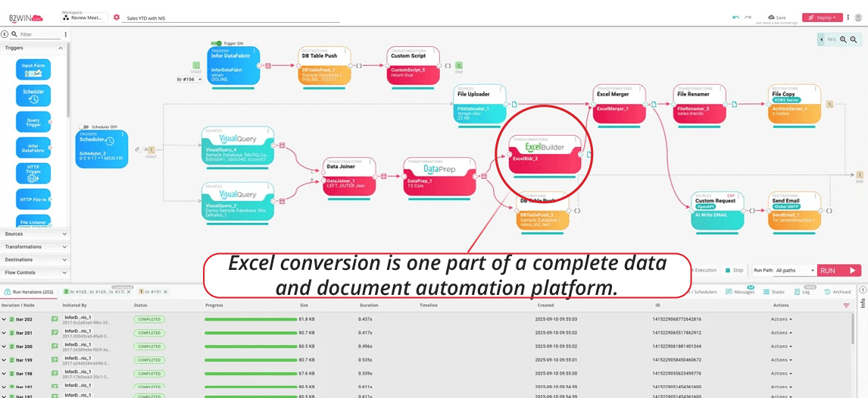The image size is (868, 398).
Task: Open the user profile avatar
Action: 857,17
